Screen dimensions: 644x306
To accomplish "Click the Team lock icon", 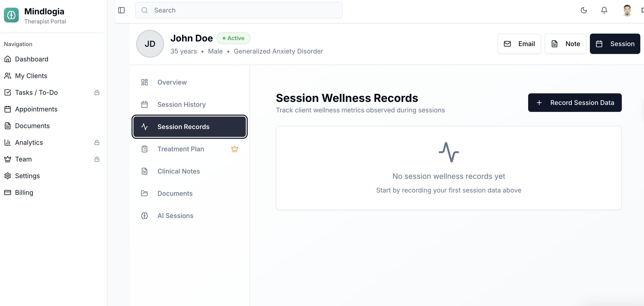I will 97,159.
